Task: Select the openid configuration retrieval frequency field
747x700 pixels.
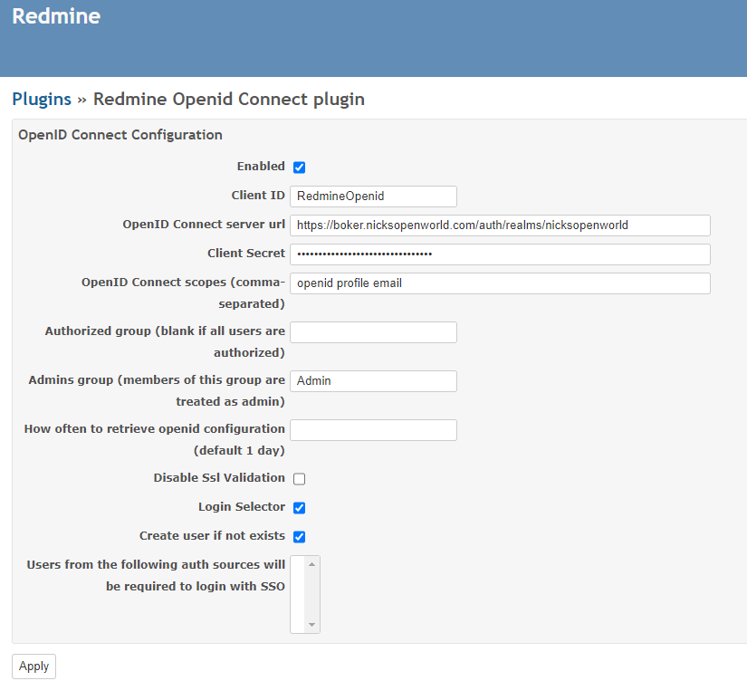Action: 373,430
